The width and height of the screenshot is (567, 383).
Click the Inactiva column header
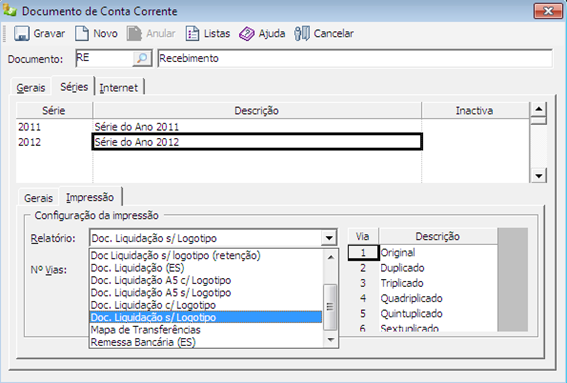point(474,110)
